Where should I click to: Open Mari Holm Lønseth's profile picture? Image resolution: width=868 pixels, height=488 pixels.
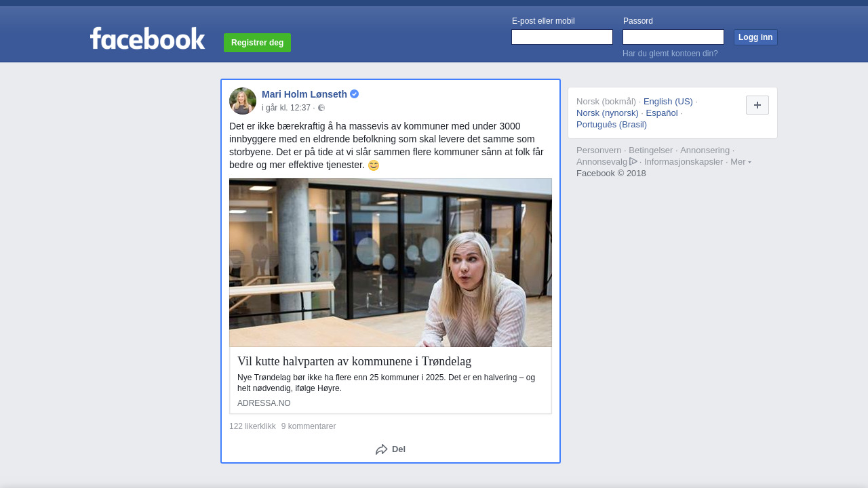(x=243, y=101)
